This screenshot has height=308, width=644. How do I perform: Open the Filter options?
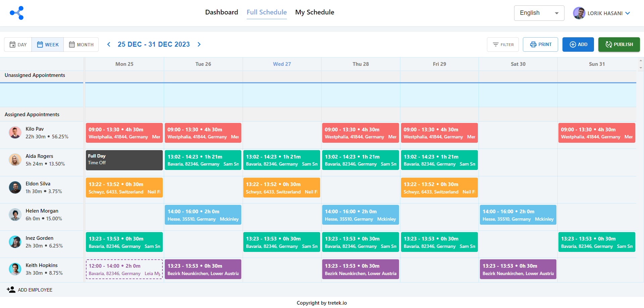(503, 44)
